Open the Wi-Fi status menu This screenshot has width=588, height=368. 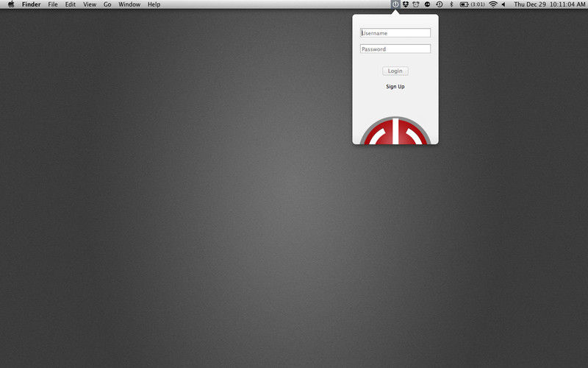(x=493, y=4)
